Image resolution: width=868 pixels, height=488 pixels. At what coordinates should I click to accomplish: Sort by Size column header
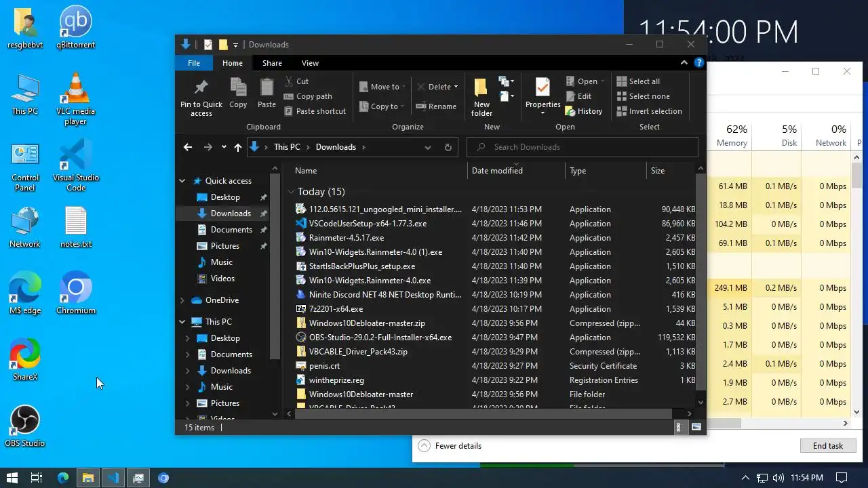[x=671, y=171]
